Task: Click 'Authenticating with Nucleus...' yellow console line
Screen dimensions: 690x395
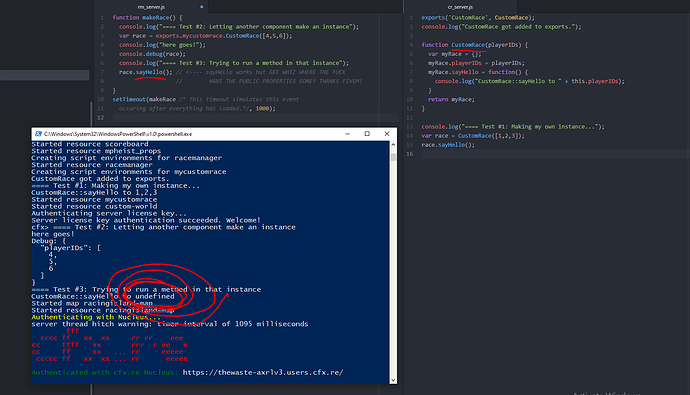Action: (96, 317)
